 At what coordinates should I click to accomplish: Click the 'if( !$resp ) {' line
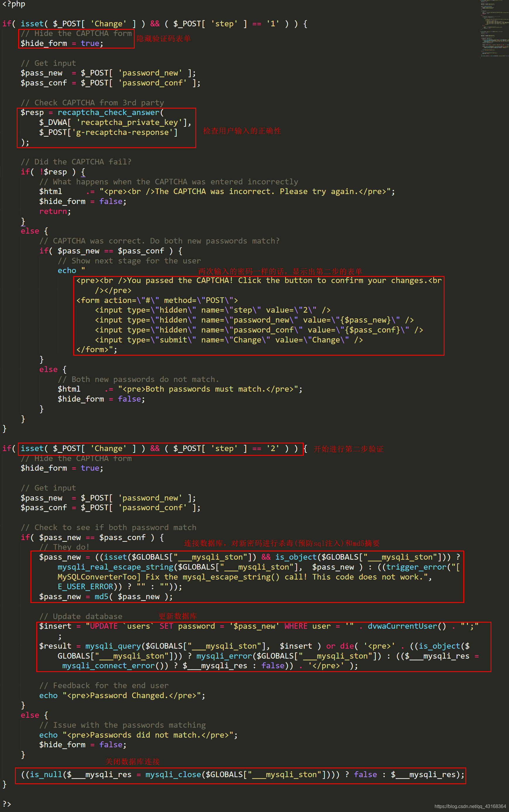click(x=53, y=172)
